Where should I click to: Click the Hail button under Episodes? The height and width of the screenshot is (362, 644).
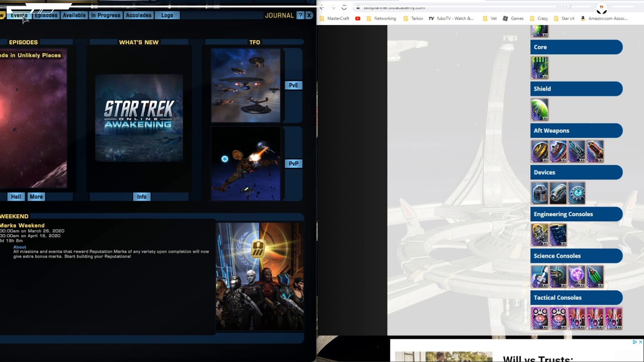click(16, 197)
